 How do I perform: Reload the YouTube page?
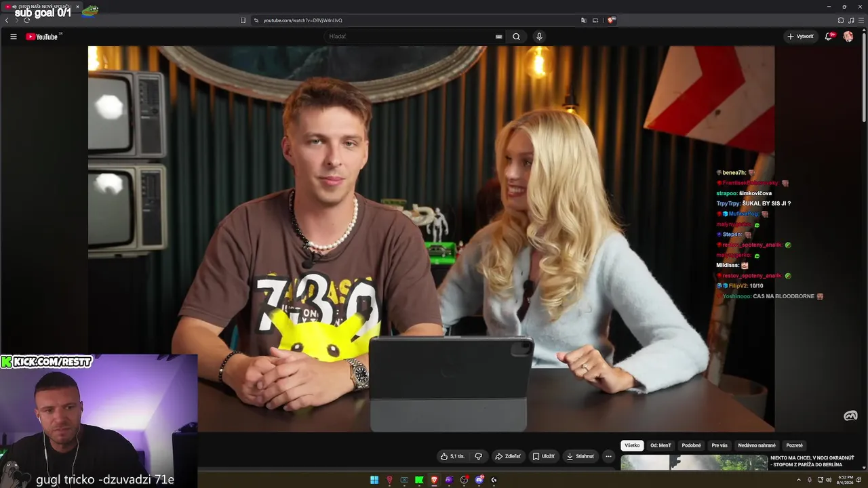pos(26,20)
